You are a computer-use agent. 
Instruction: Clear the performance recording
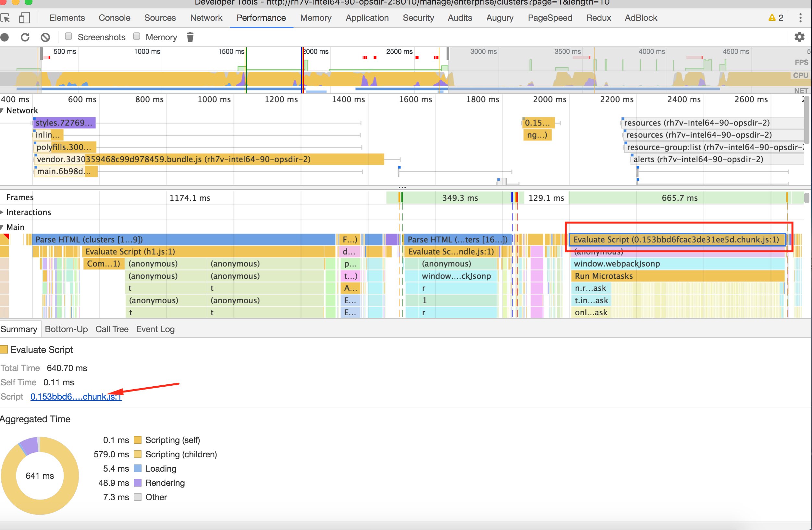coord(45,37)
